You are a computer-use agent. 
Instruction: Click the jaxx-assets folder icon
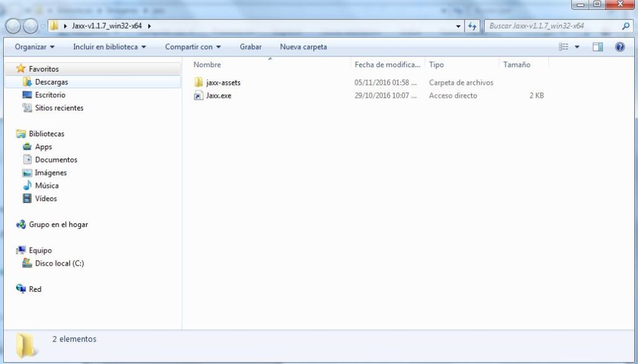pyautogui.click(x=199, y=83)
